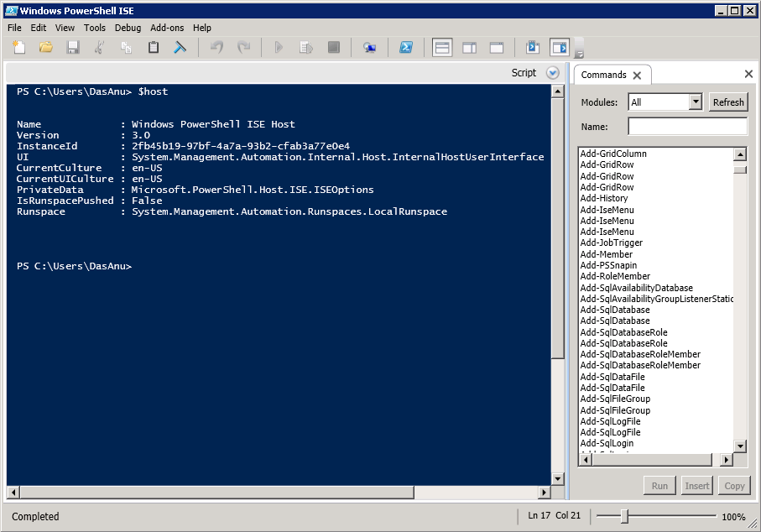The width and height of the screenshot is (761, 532).
Task: Expand the Script pane chevron
Action: (552, 73)
